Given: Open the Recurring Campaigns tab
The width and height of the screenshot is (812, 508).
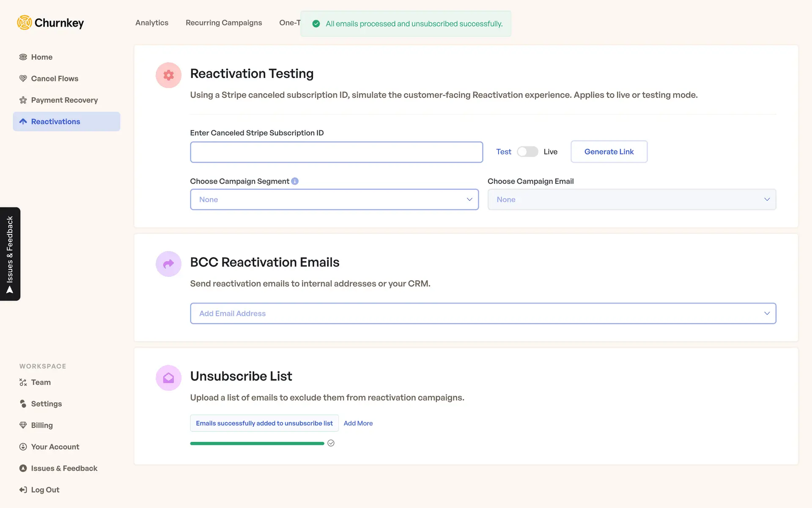Looking at the screenshot, I should coord(224,23).
